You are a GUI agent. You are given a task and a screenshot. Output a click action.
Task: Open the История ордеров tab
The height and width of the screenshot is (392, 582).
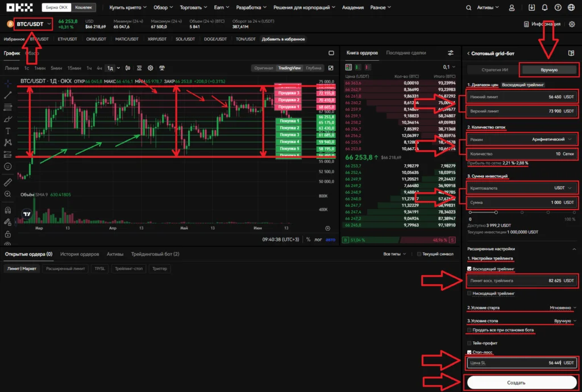point(80,254)
